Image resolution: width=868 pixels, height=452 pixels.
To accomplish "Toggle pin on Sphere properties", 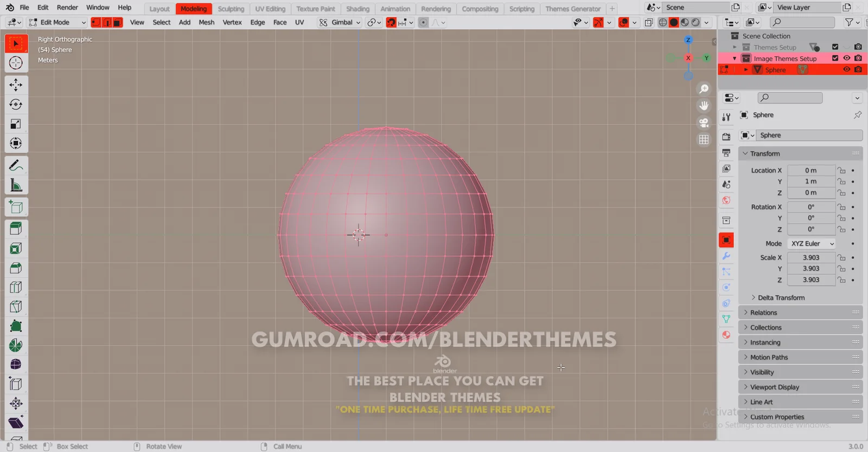I will click(x=858, y=115).
